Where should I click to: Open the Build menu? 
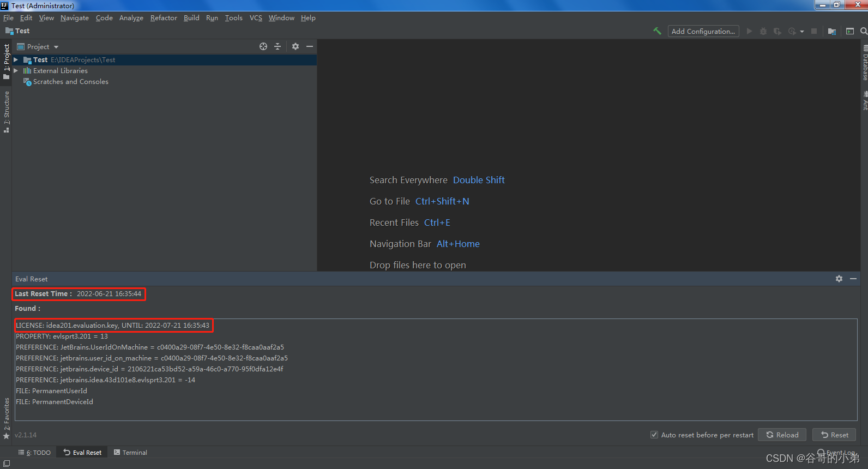coord(191,18)
